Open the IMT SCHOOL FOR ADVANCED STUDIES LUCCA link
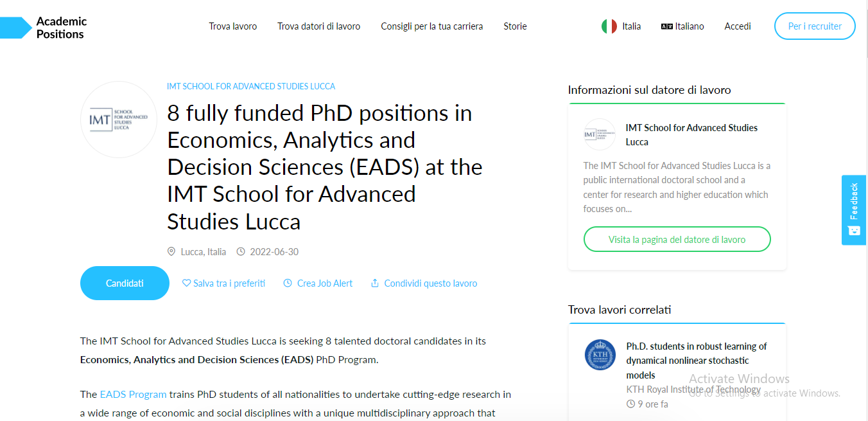Viewport: 868px width, 421px height. pos(251,86)
